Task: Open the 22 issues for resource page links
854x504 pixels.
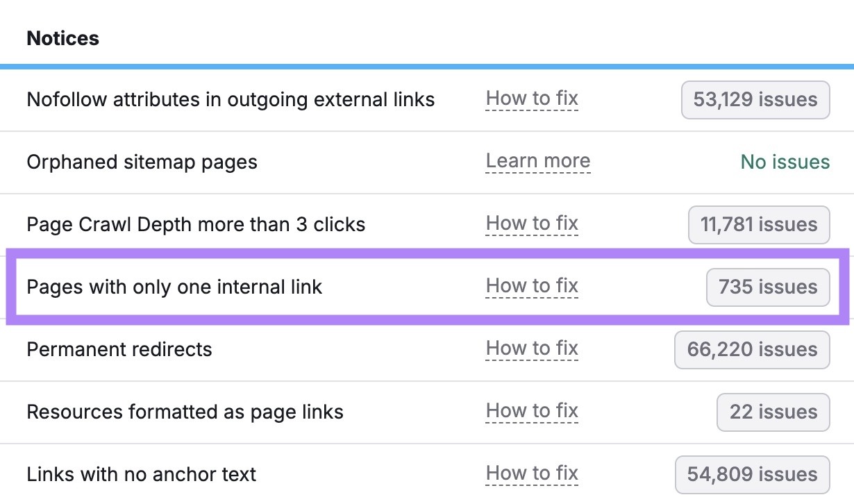Action: tap(772, 412)
